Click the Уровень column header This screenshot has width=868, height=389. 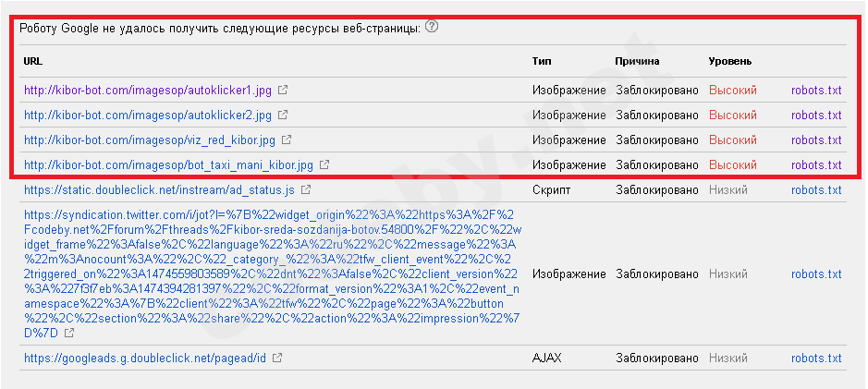click(x=729, y=61)
